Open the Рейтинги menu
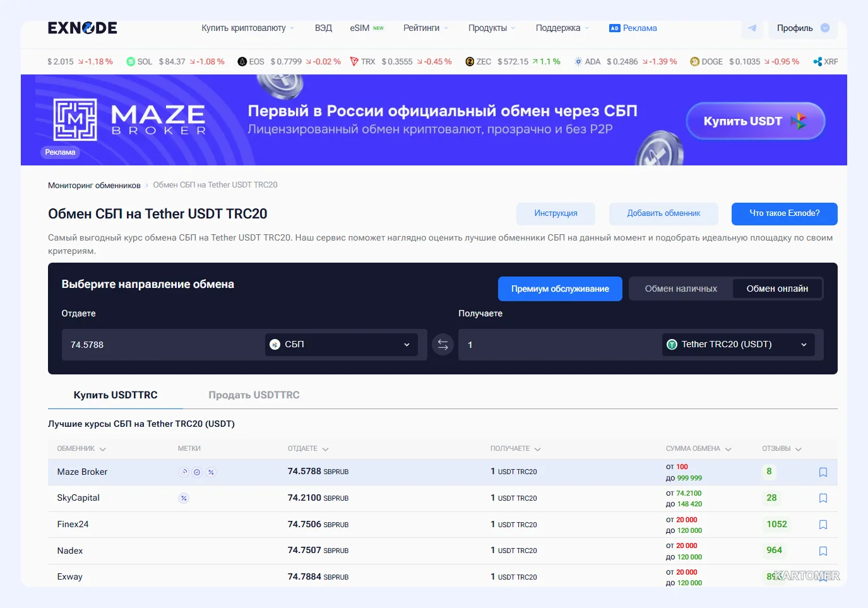Screen dimensions: 868x608 pos(426,28)
